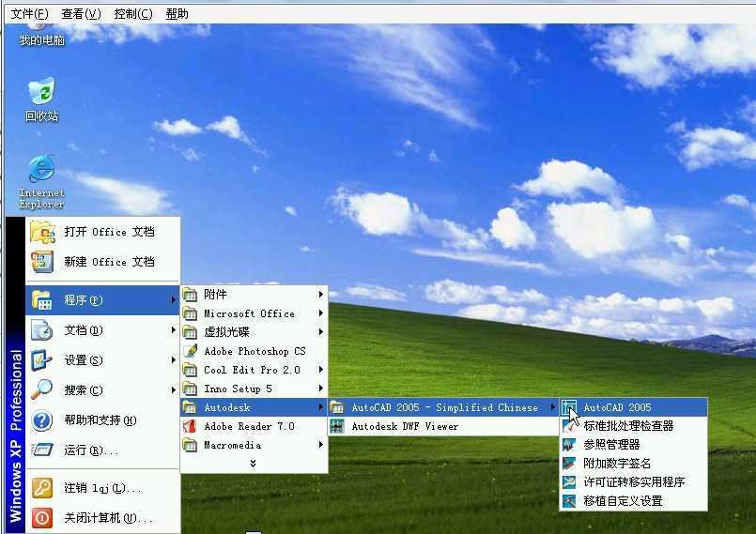Click the 许可证转移实用程序 icon
The width and height of the screenshot is (756, 534).
pos(569,482)
